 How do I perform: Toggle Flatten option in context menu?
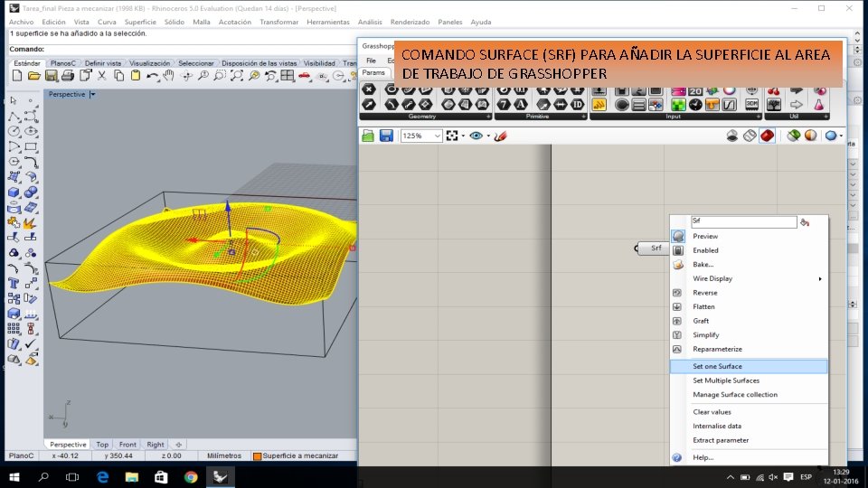click(703, 306)
